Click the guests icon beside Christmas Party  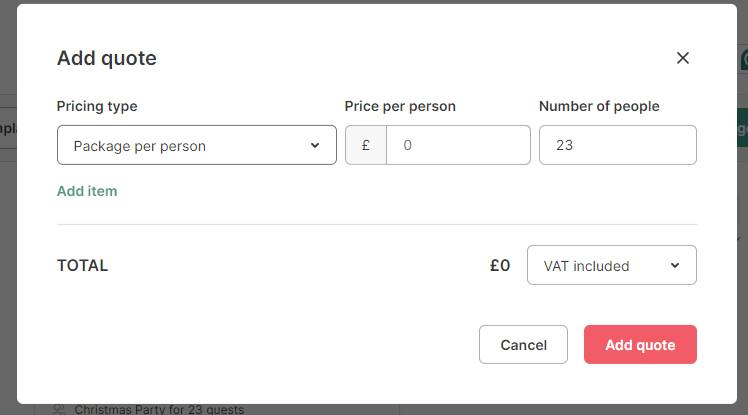(59, 410)
